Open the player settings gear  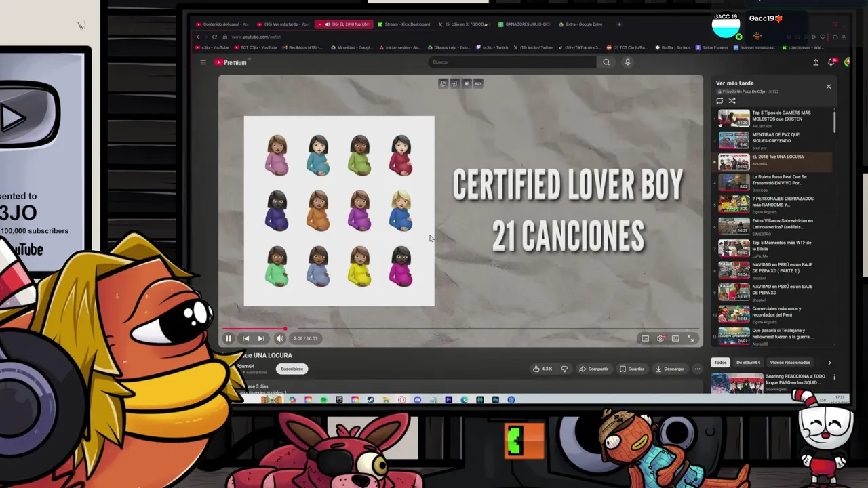(660, 338)
